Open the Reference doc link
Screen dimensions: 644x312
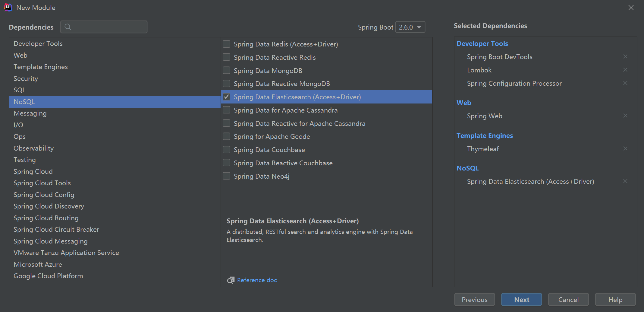(257, 280)
